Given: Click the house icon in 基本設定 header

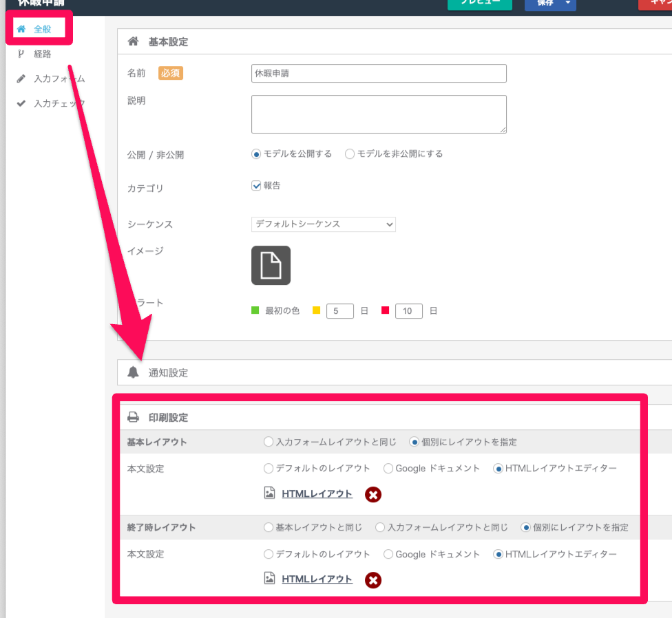Looking at the screenshot, I should pyautogui.click(x=134, y=41).
